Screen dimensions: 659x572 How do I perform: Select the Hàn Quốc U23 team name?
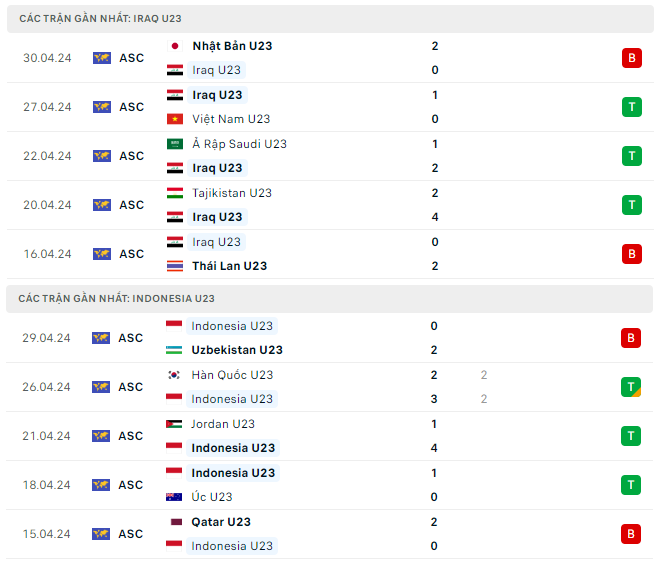(x=232, y=375)
